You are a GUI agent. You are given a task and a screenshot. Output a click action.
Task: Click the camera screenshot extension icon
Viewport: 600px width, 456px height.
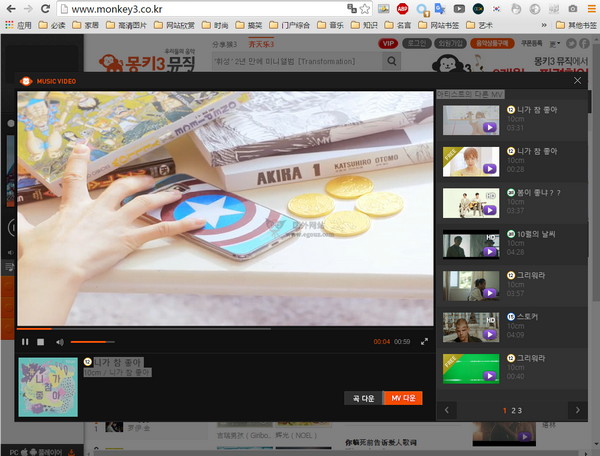coord(572,9)
